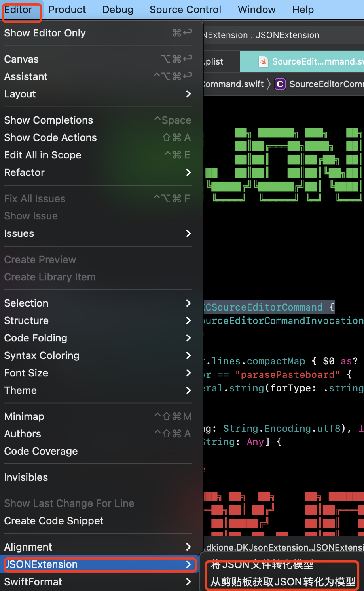This screenshot has width=364, height=591.
Task: Click SourceEditorCommand class in jump bar
Action: point(326,84)
